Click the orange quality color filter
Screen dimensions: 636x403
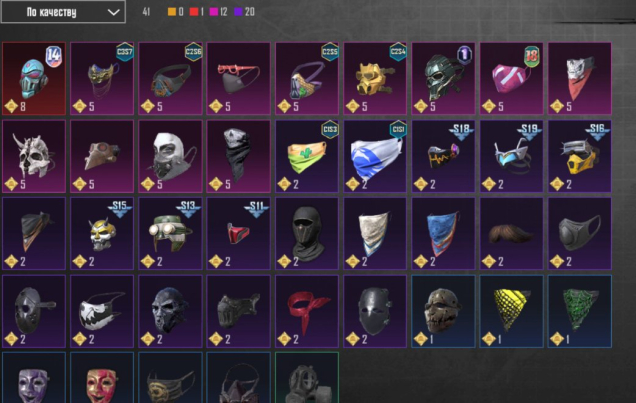coord(176,12)
